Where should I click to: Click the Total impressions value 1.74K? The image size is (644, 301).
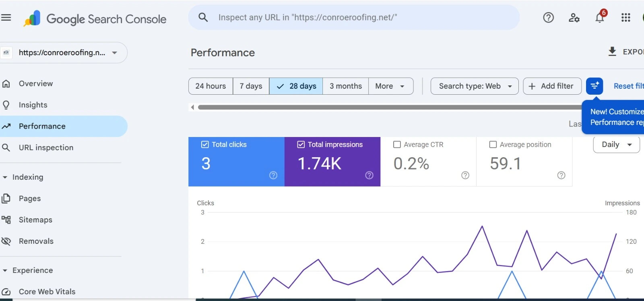[320, 164]
